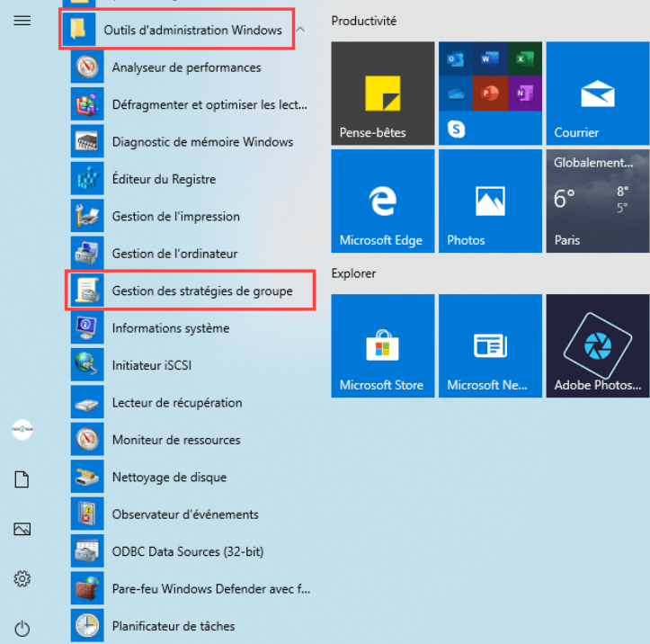Launch the Adobe Photoshop tile
This screenshot has width=650, height=644.
click(598, 346)
